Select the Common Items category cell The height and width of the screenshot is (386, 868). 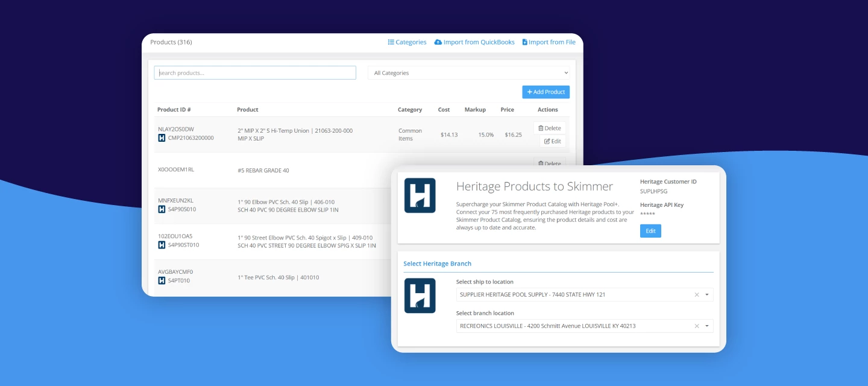tap(410, 134)
